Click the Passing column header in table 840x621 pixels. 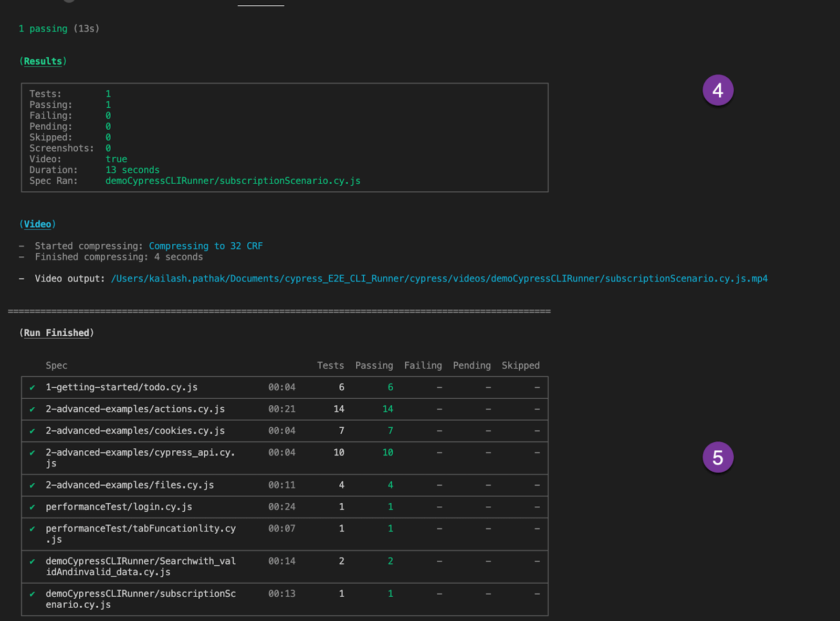coord(374,366)
